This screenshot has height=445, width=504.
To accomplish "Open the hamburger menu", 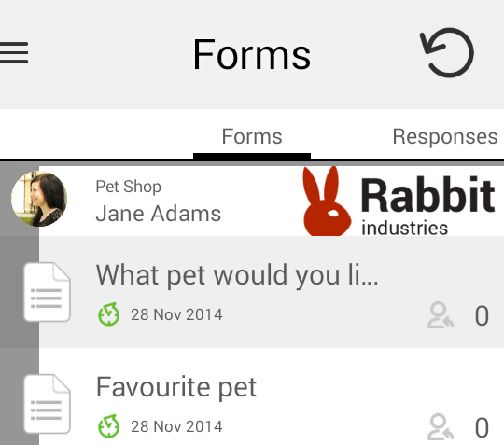I will [14, 52].
